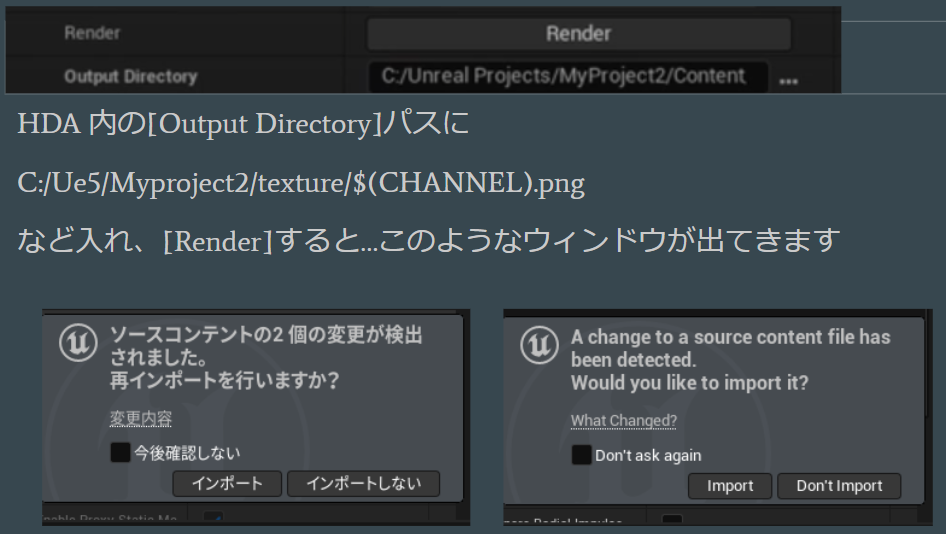The width and height of the screenshot is (946, 534).
Task: Click Don't Import button
Action: coord(839,486)
